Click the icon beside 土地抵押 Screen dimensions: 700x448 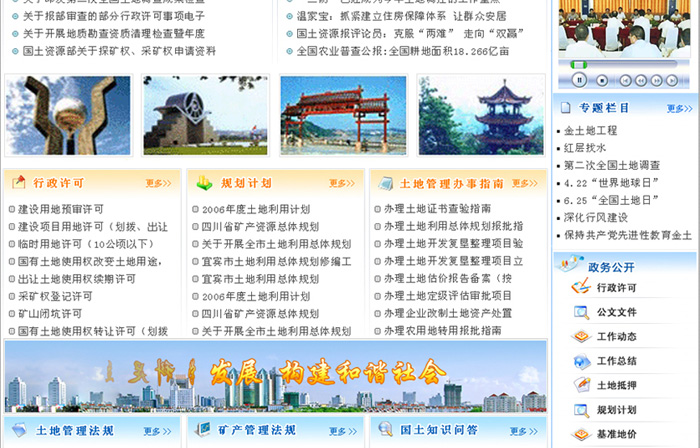582,385
